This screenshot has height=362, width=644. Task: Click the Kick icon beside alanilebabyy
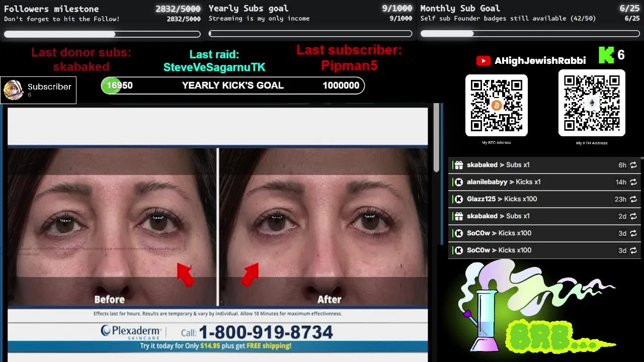(458, 182)
